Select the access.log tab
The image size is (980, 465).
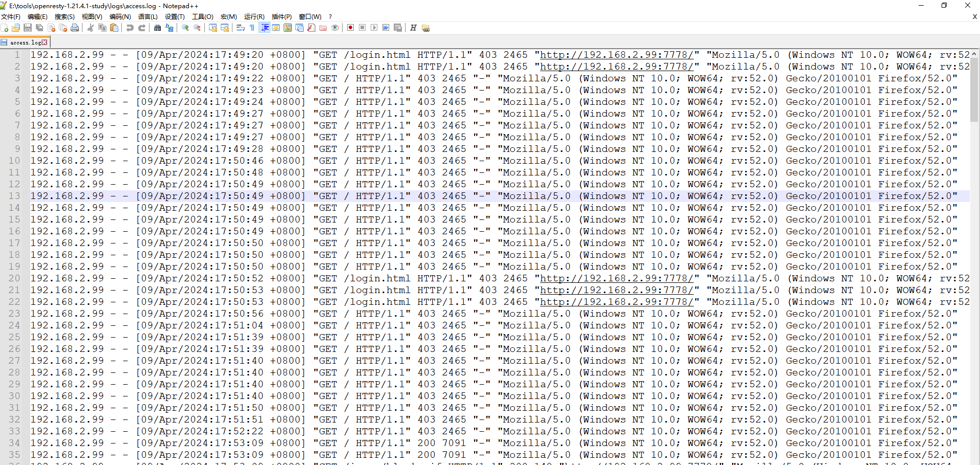click(25, 42)
